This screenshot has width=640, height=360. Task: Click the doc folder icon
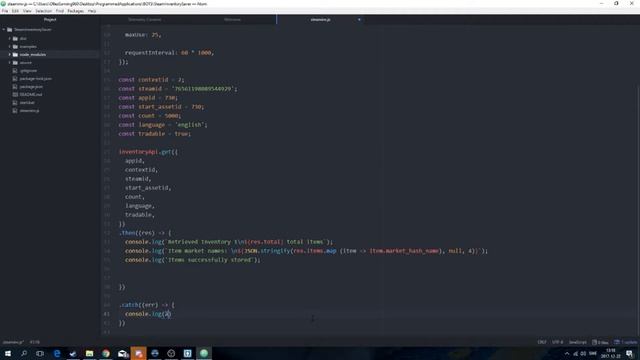click(15, 38)
